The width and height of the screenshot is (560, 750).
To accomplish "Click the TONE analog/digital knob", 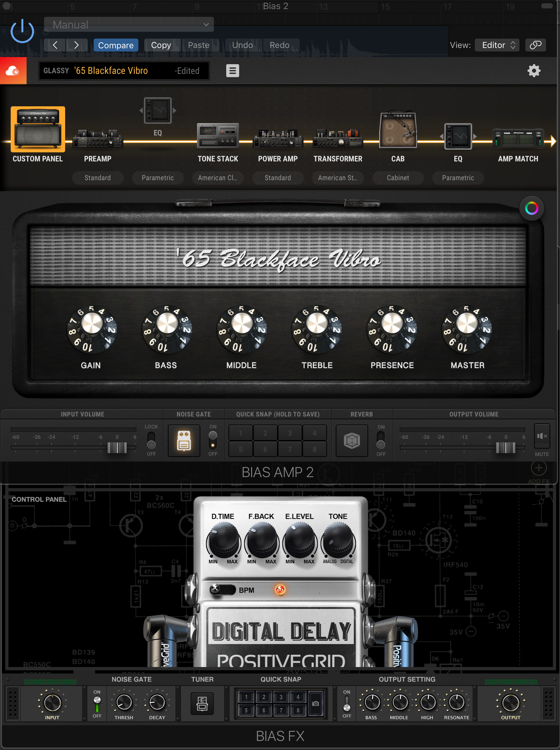I will coord(338,540).
